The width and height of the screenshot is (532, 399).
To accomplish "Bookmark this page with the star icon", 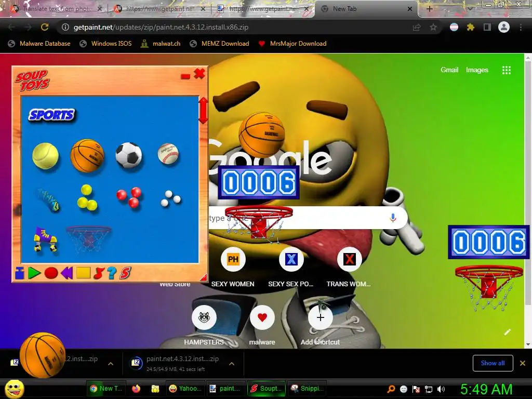I will [x=433, y=27].
